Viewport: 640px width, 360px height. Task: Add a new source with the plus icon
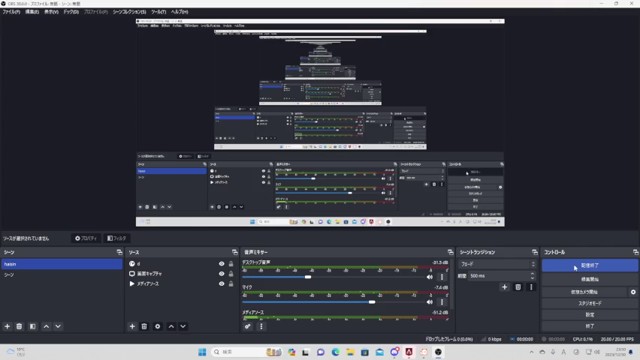[x=132, y=327]
